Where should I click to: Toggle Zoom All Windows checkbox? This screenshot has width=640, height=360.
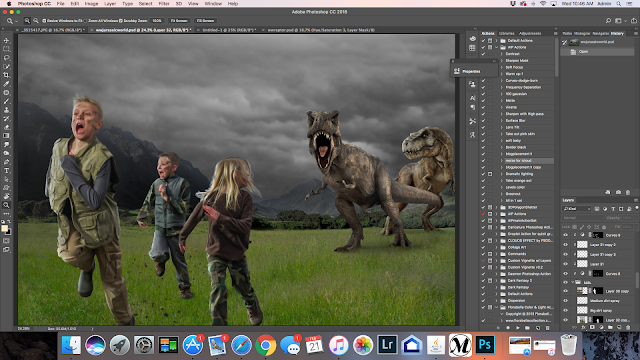[x=85, y=20]
